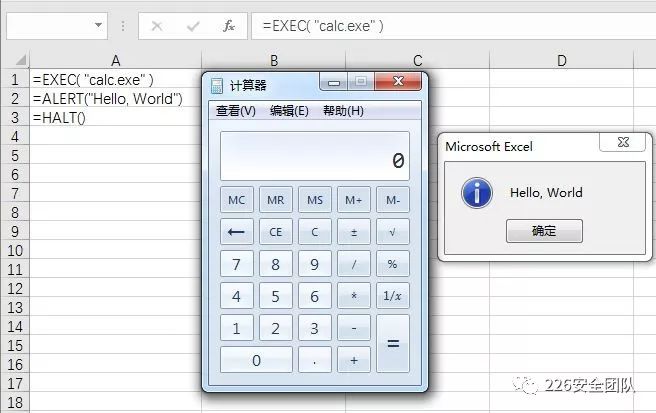Open the calculator 帮助(H) menu
The width and height of the screenshot is (656, 413).
pyautogui.click(x=343, y=111)
